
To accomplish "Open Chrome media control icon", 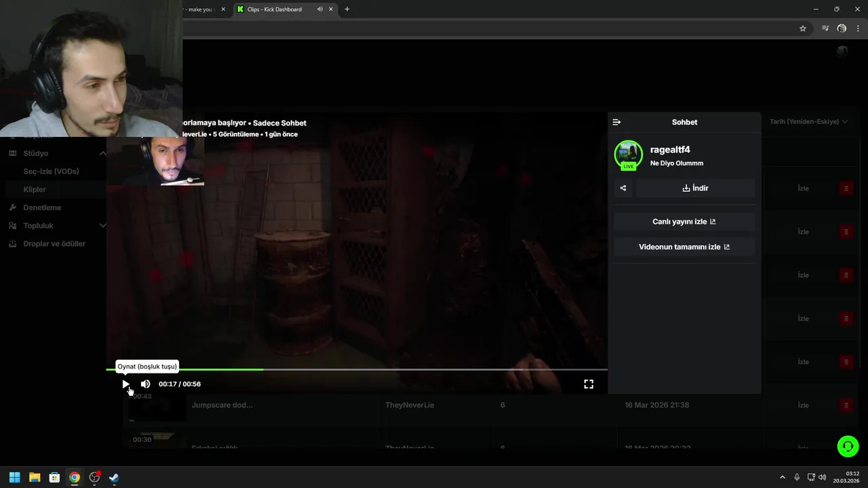I will tap(825, 28).
